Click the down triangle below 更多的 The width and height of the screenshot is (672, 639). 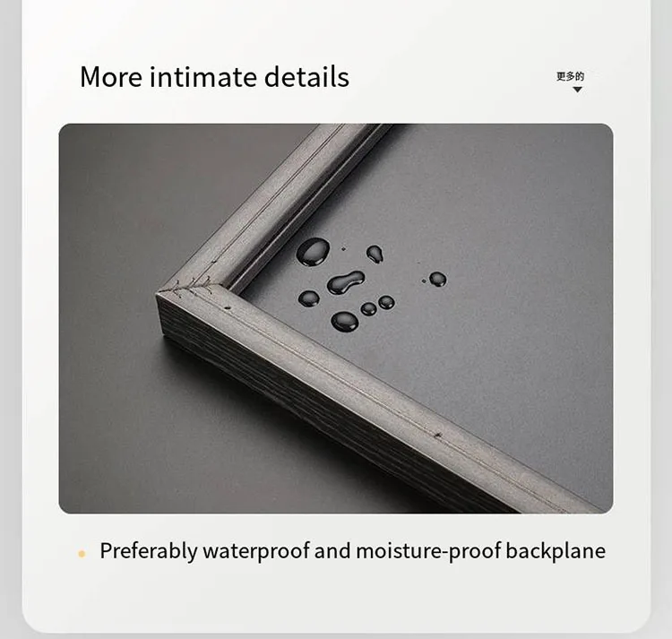pos(577,90)
